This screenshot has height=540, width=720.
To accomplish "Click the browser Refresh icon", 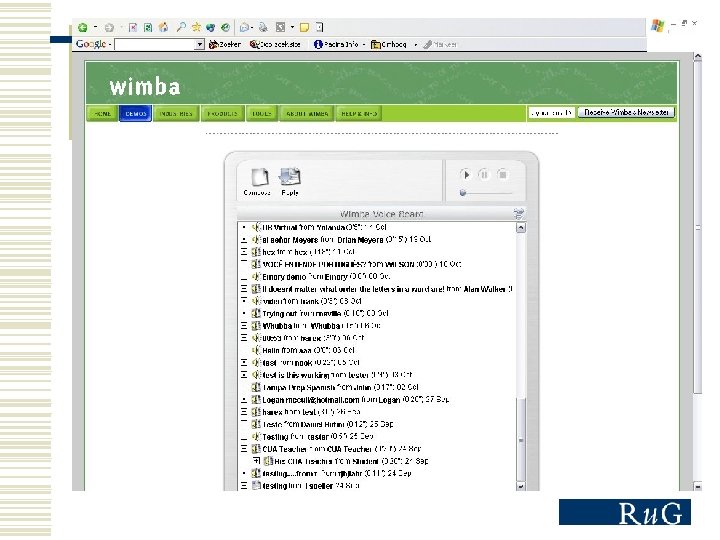I will coord(148,28).
